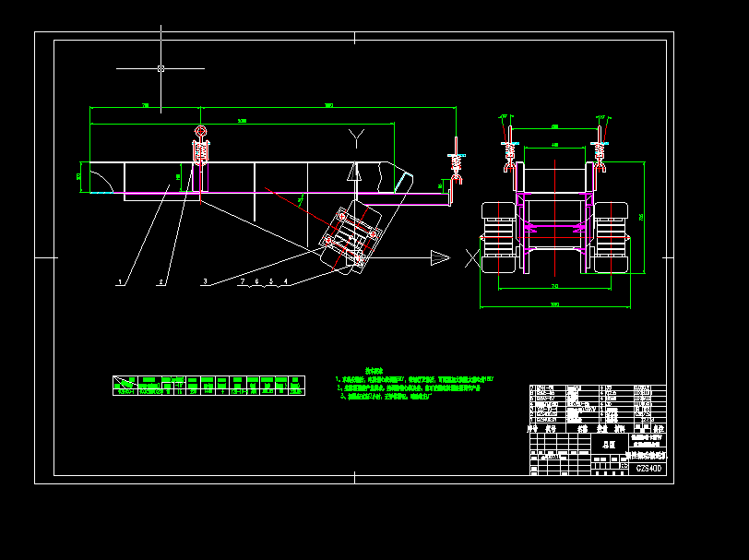Click part callout number 3

pyautogui.click(x=206, y=281)
